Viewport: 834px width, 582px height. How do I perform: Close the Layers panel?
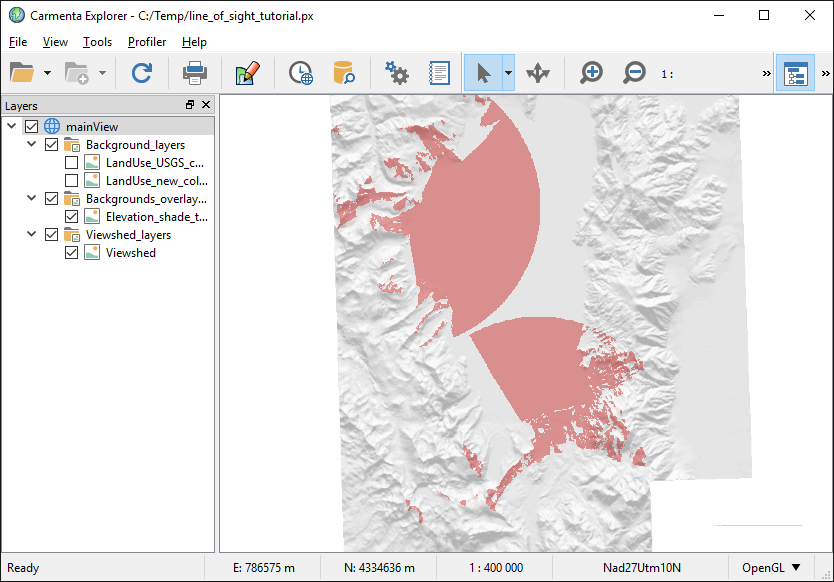[206, 105]
